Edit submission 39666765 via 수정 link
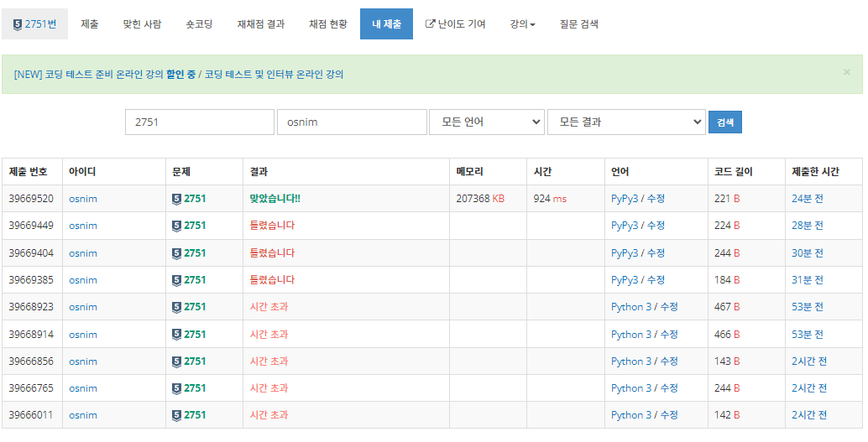Image resolution: width=868 pixels, height=442 pixels. pyautogui.click(x=669, y=387)
